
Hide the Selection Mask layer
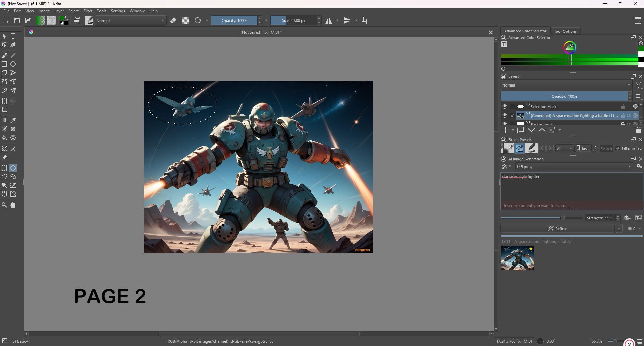pos(505,106)
